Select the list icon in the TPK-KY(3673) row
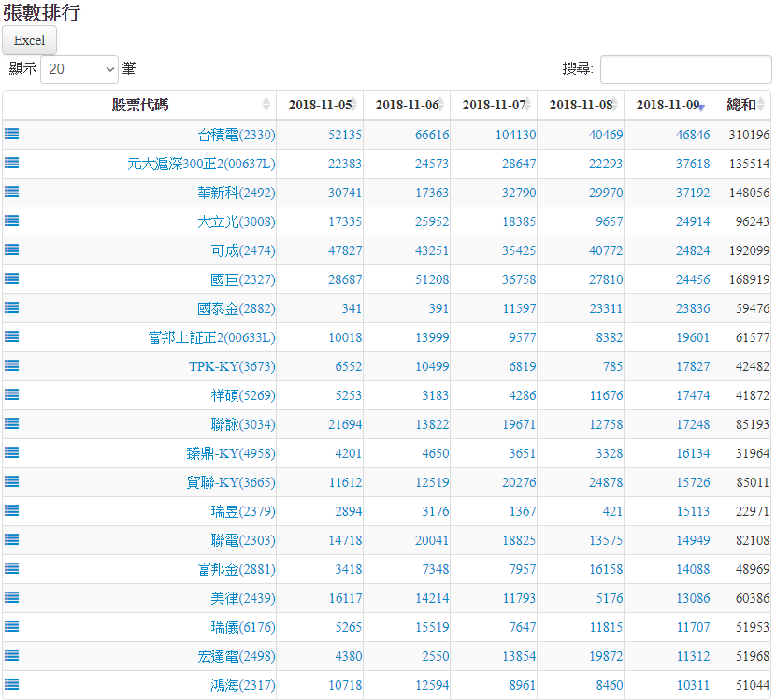Image resolution: width=776 pixels, height=700 pixels. tap(11, 365)
